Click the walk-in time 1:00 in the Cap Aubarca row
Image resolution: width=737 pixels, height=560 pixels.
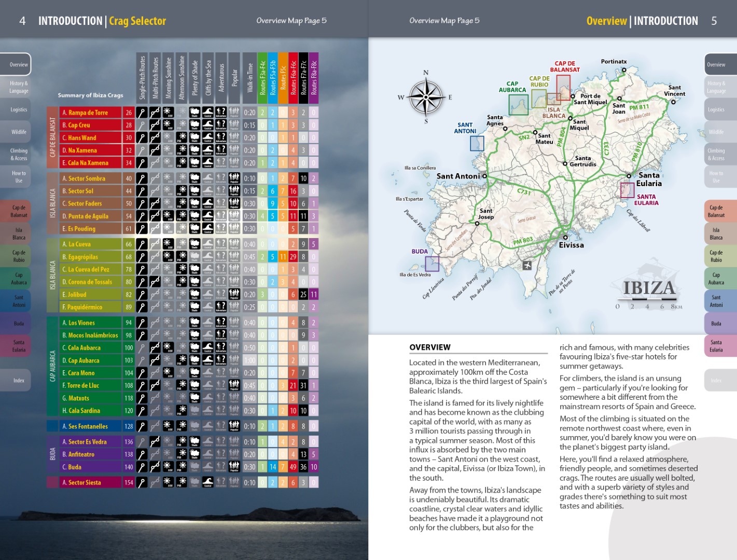click(249, 360)
